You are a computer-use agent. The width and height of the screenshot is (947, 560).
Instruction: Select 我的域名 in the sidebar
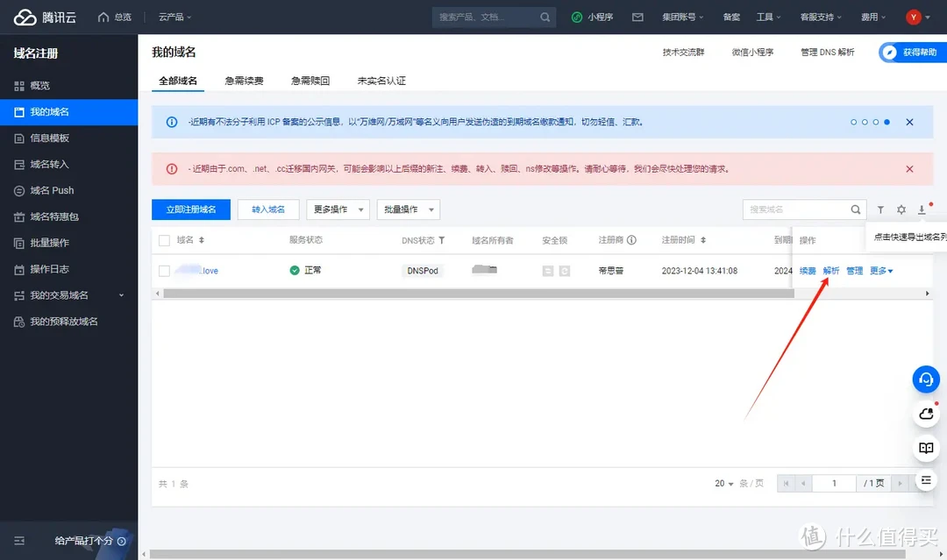pos(69,111)
